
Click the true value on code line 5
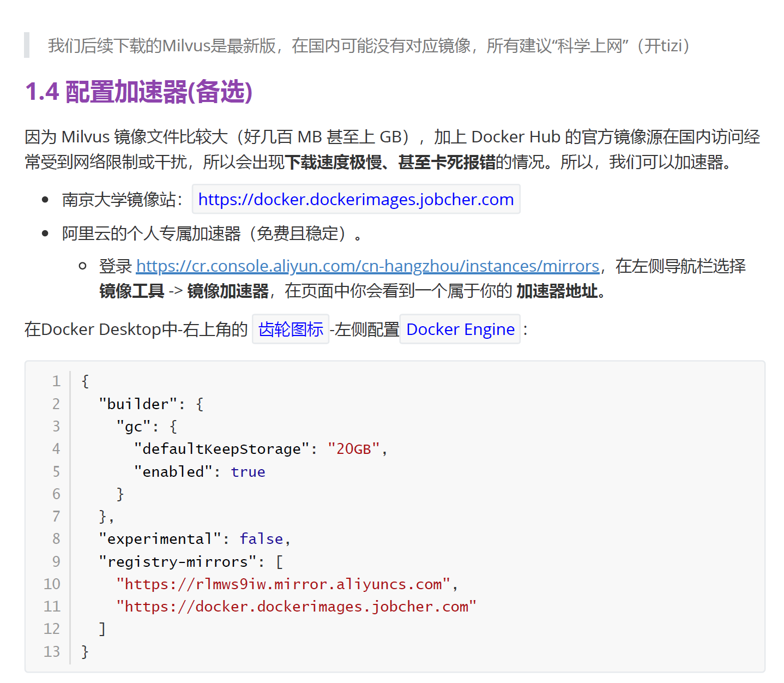click(248, 471)
